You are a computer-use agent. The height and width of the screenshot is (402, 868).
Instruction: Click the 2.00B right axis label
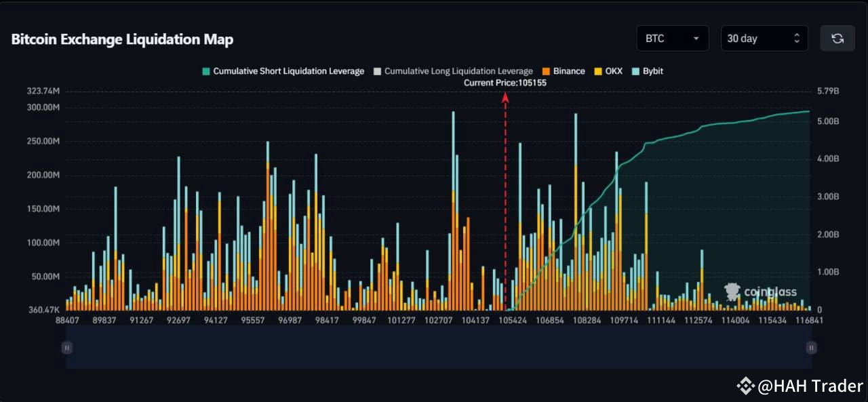coord(829,235)
